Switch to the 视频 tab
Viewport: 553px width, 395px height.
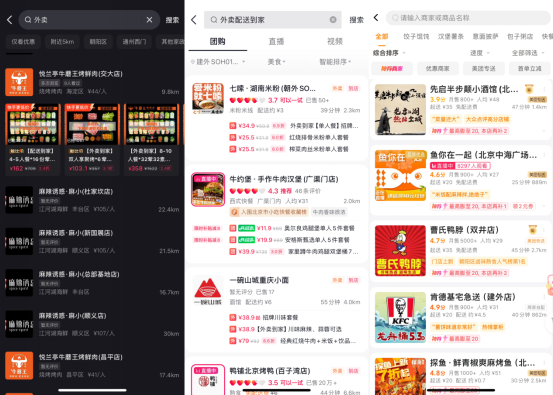click(x=335, y=42)
